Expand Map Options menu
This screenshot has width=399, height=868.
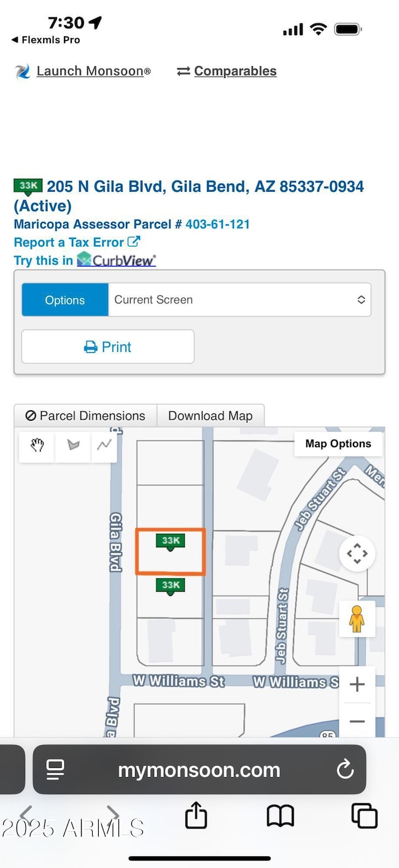click(x=338, y=444)
